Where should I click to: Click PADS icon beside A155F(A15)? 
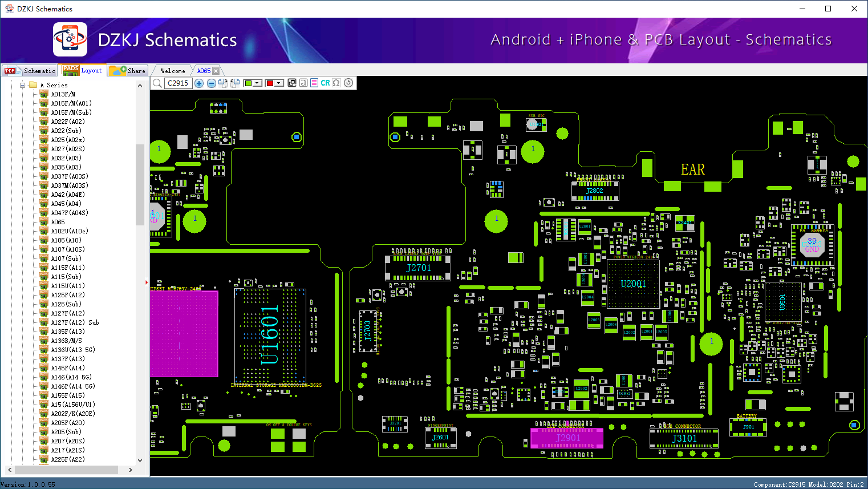click(44, 395)
